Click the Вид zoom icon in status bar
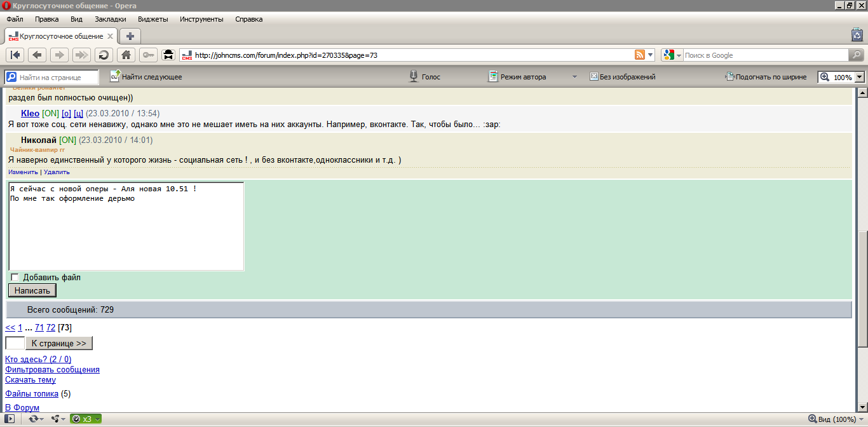868x427 pixels. (x=812, y=419)
